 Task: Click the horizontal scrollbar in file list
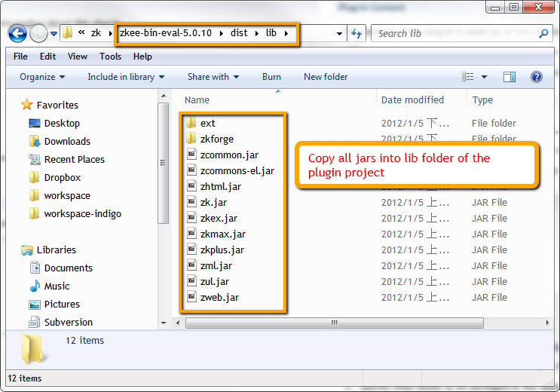click(332, 323)
